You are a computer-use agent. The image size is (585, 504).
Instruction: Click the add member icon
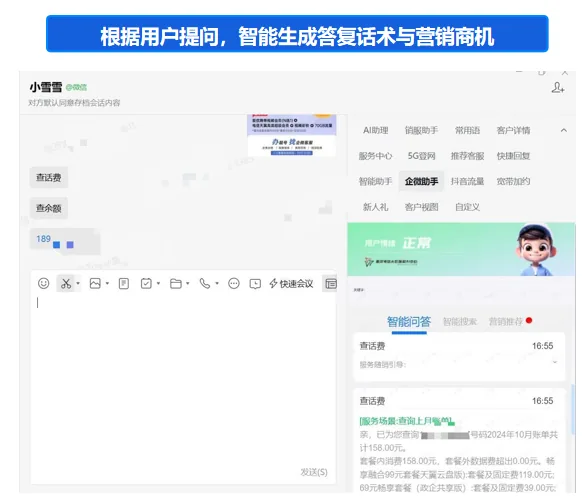coord(557,88)
